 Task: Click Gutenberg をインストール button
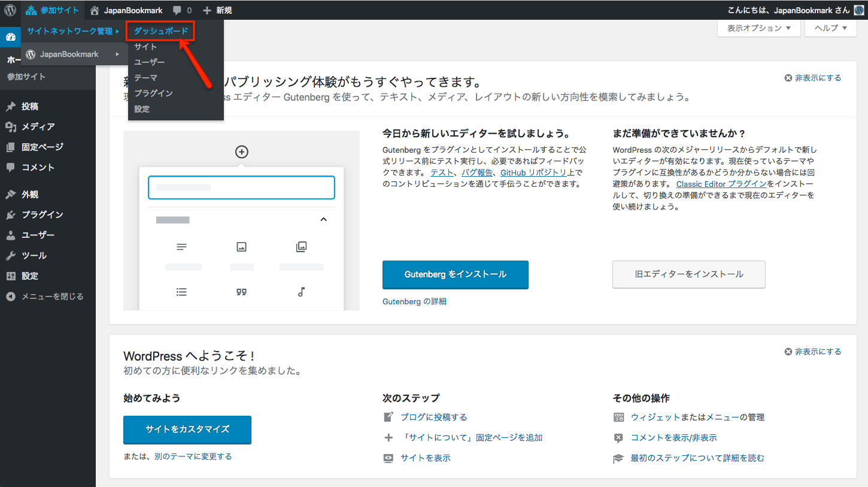(x=456, y=274)
